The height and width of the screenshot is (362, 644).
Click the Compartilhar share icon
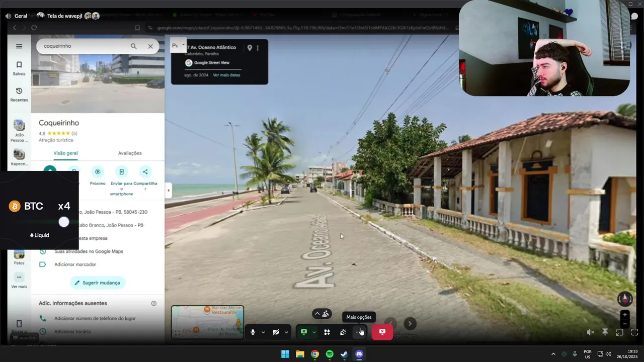click(145, 171)
